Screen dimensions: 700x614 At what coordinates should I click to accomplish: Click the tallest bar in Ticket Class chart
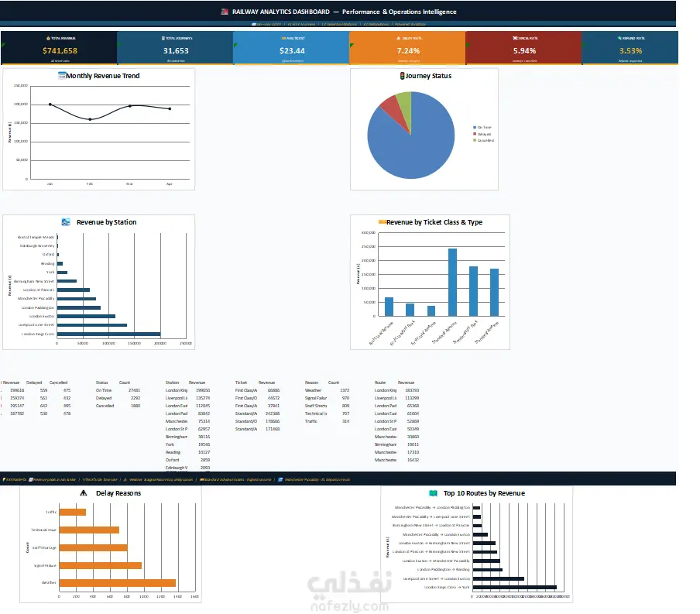(x=453, y=282)
